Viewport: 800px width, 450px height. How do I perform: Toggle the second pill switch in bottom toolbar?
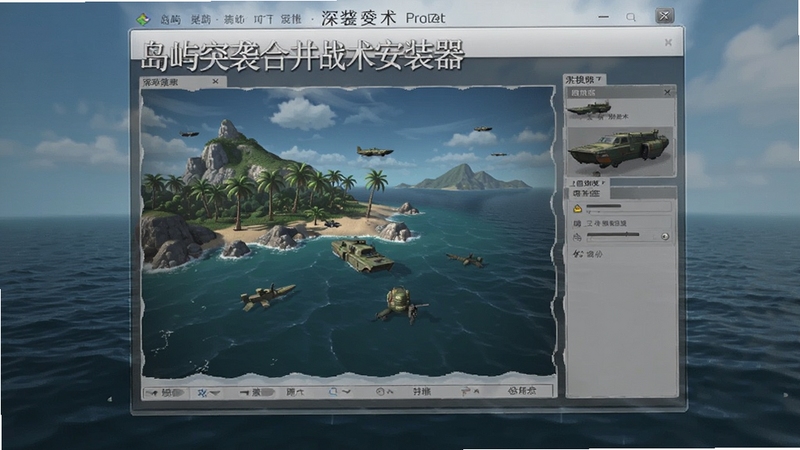[x=266, y=392]
